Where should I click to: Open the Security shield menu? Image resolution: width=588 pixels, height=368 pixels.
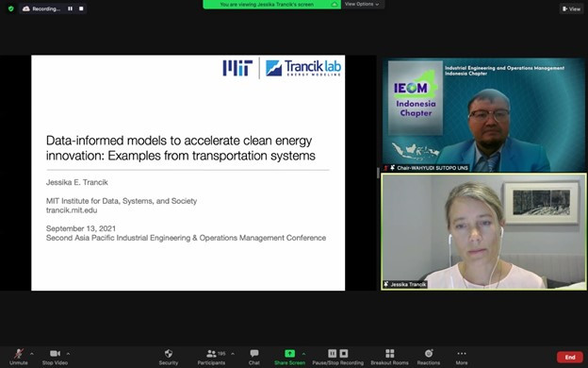coord(169,357)
